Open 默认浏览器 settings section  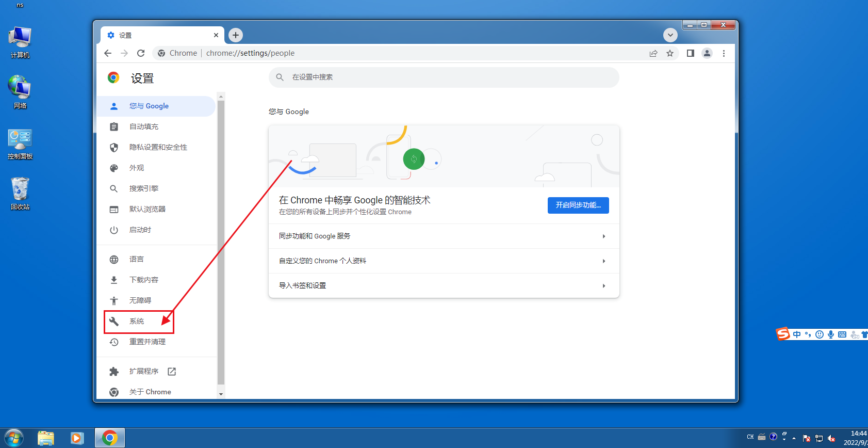156,209
